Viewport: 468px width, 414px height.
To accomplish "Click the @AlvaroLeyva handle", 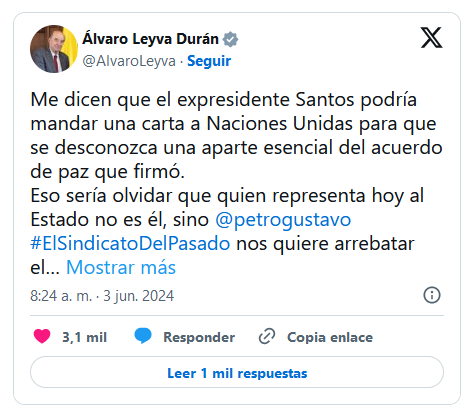I will click(x=129, y=61).
